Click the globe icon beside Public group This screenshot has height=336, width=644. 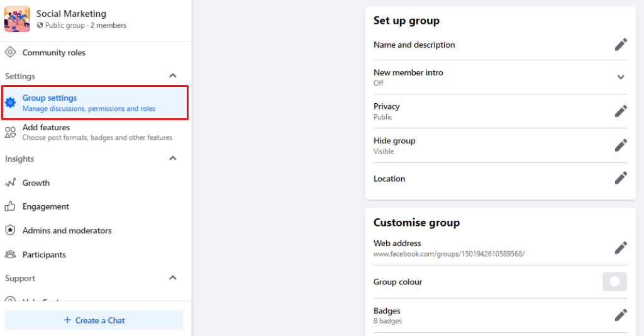(40, 25)
